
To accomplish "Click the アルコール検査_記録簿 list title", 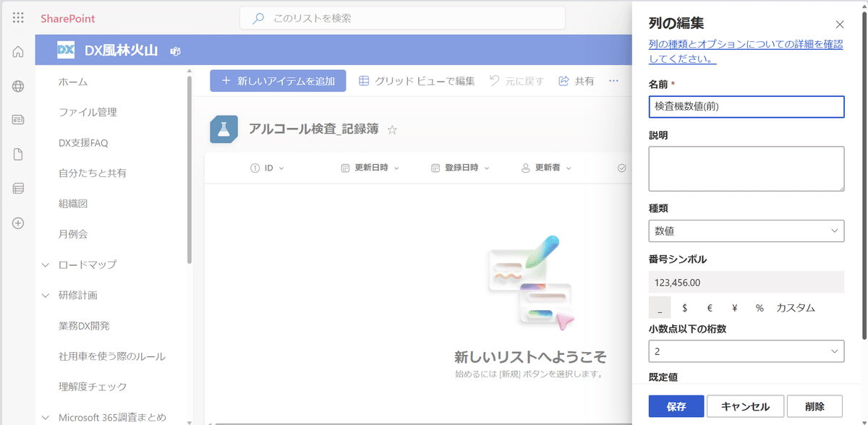I will click(x=315, y=129).
